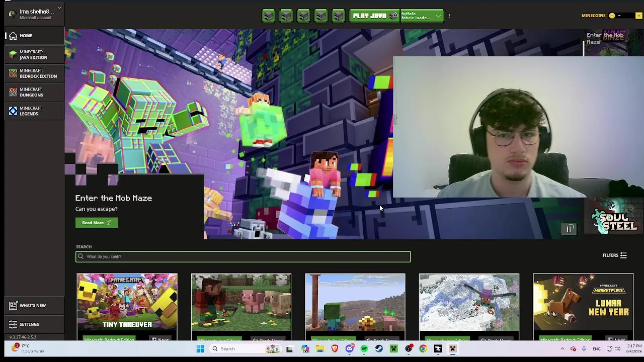Click the Minecraft Legends sidebar icon
Image resolution: width=644 pixels, height=362 pixels.
pos(13,111)
